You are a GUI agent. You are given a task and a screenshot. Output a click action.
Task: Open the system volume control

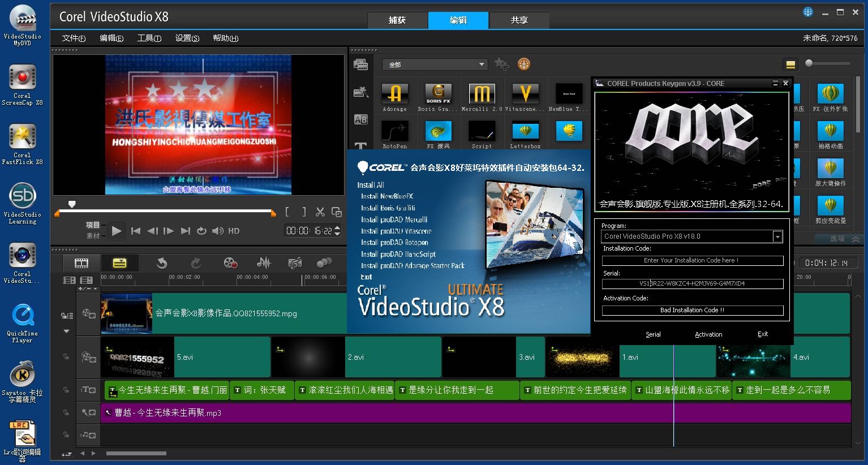coord(218,231)
